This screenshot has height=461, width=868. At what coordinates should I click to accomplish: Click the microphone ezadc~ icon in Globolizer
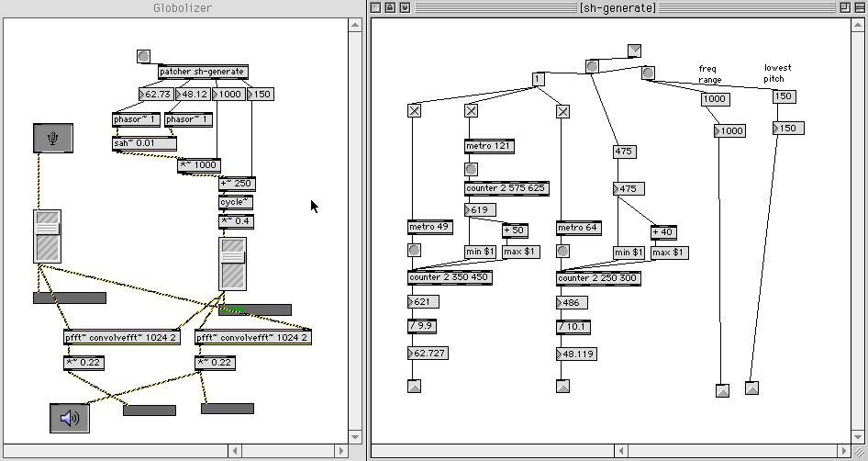tap(52, 138)
